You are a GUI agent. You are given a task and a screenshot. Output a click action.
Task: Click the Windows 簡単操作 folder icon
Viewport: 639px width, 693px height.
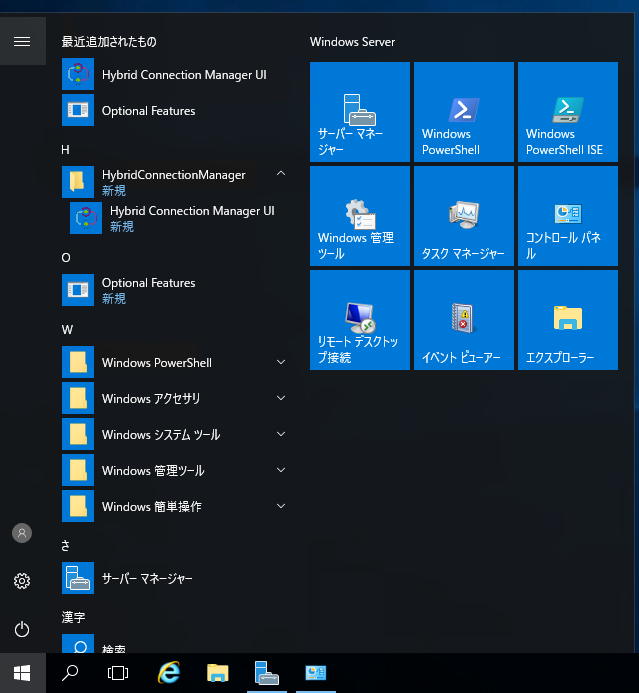pyautogui.click(x=78, y=506)
